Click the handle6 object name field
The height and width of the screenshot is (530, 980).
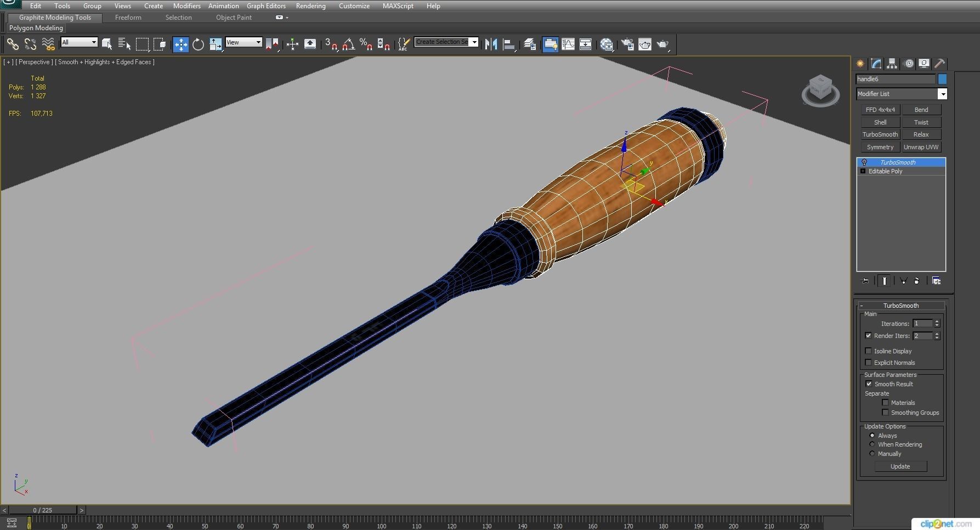tap(896, 79)
